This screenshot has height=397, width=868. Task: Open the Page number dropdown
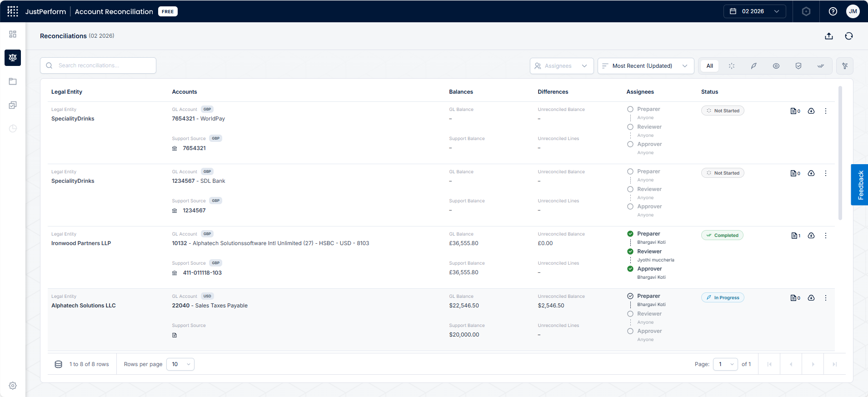pyautogui.click(x=725, y=364)
